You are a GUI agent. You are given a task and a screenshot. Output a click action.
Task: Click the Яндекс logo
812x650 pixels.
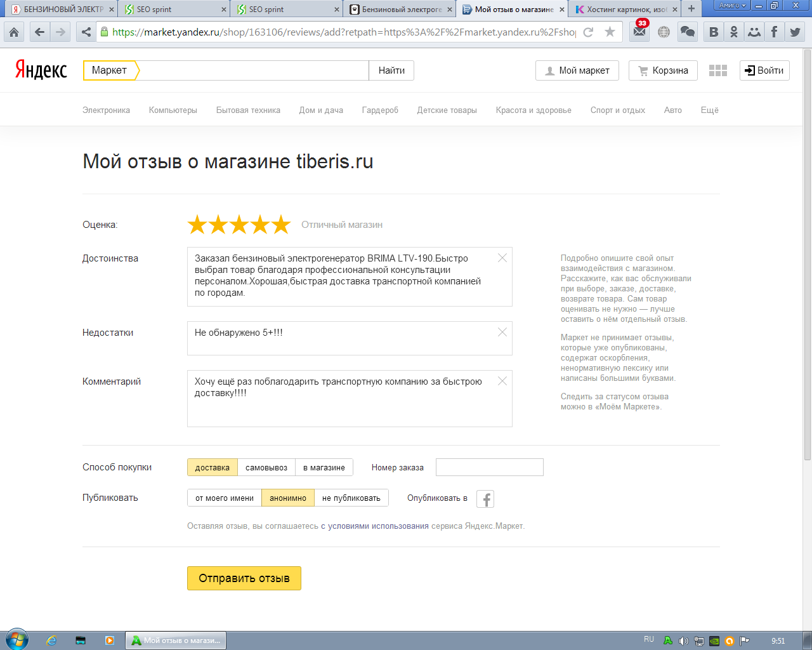click(x=41, y=70)
